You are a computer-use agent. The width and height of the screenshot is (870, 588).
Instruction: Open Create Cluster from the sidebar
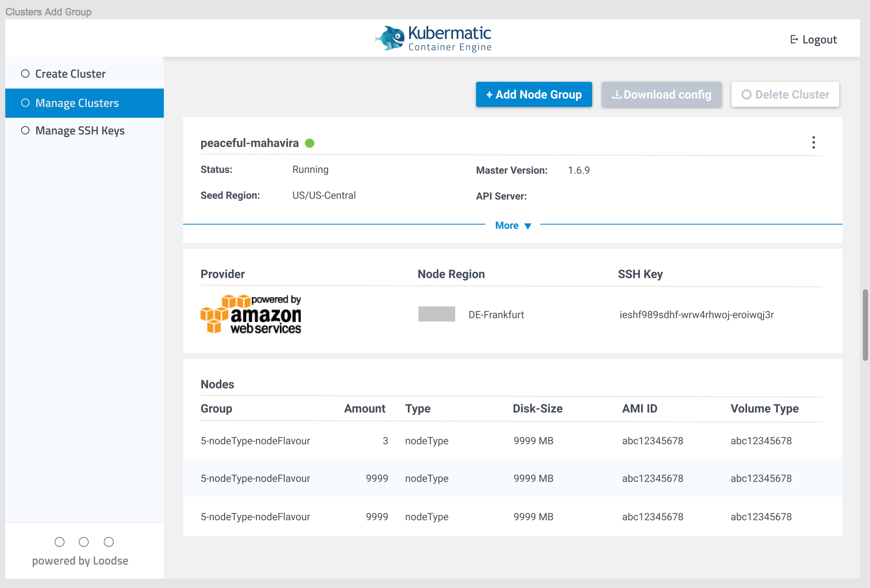click(71, 73)
